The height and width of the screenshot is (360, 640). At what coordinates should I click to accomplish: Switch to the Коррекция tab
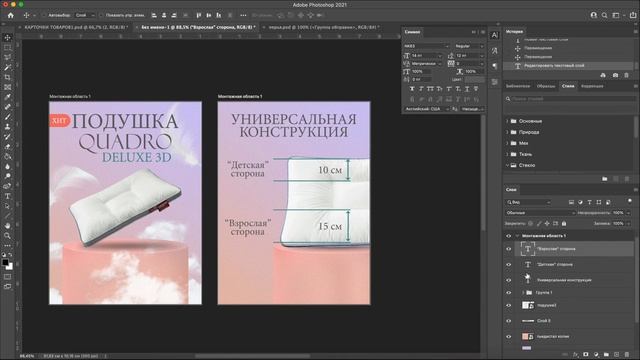click(x=592, y=86)
